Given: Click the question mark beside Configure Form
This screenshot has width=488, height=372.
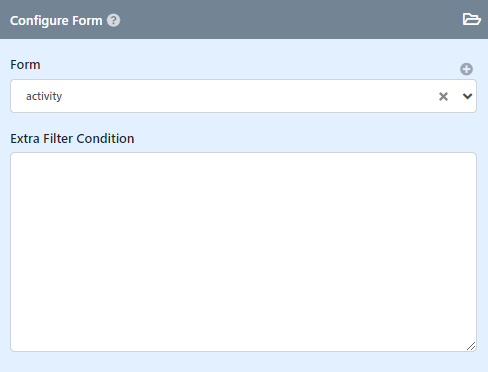Looking at the screenshot, I should [113, 20].
